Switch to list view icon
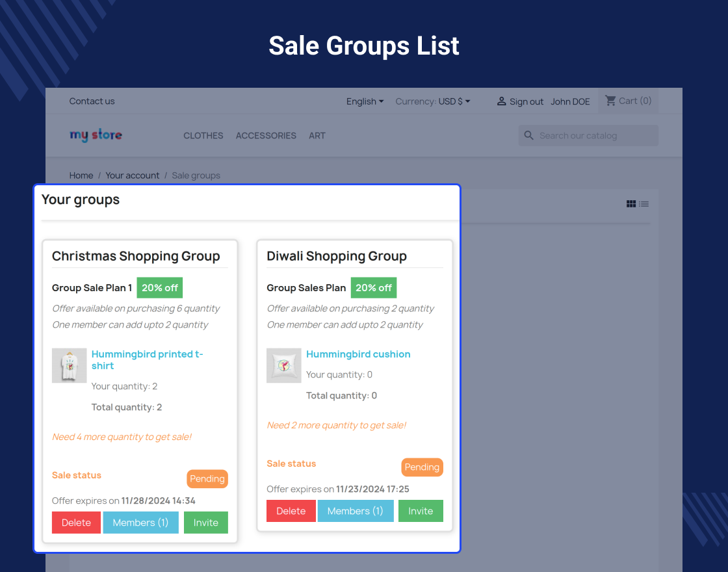 pos(643,204)
